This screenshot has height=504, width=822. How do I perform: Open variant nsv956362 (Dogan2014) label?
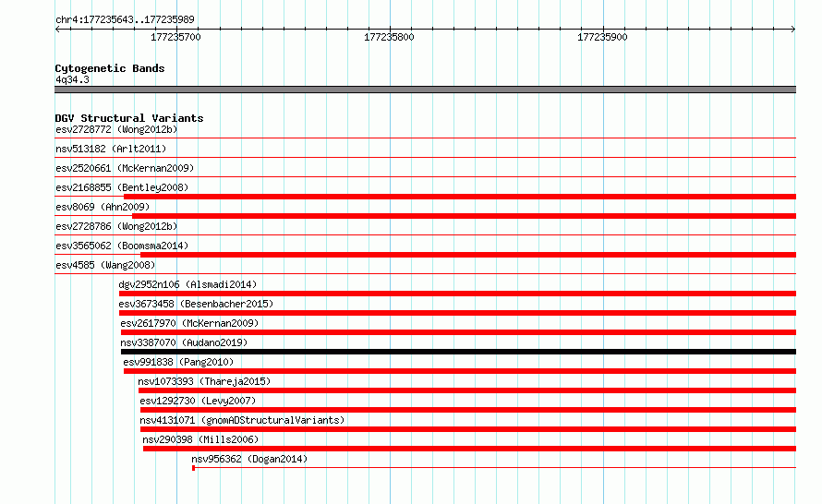pyautogui.click(x=249, y=459)
